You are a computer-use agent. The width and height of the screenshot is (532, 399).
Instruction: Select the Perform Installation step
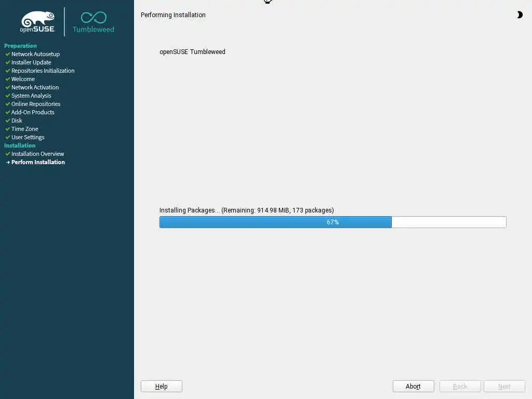[x=38, y=162]
